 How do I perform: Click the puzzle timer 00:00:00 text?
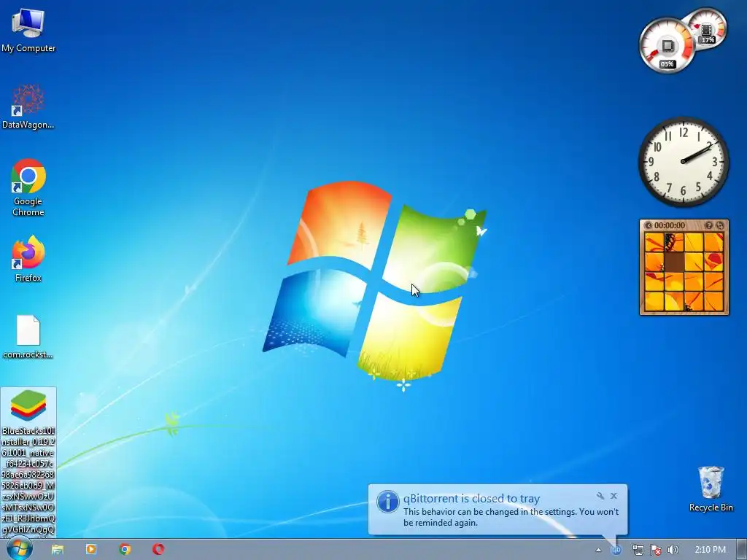670,225
